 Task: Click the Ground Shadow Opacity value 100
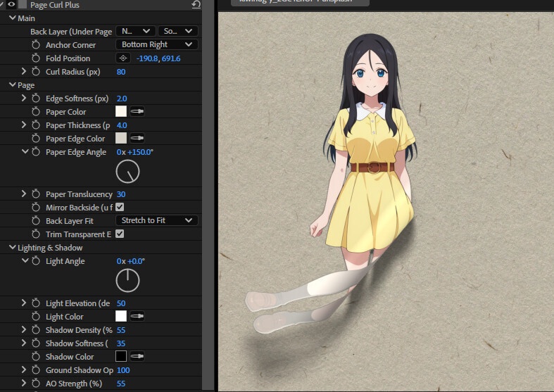click(123, 370)
